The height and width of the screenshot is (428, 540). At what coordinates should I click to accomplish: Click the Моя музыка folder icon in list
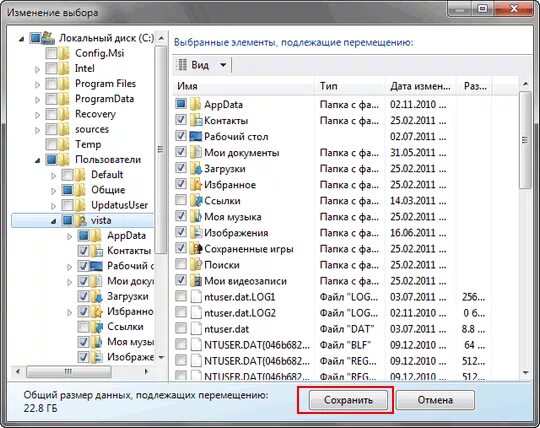[195, 217]
